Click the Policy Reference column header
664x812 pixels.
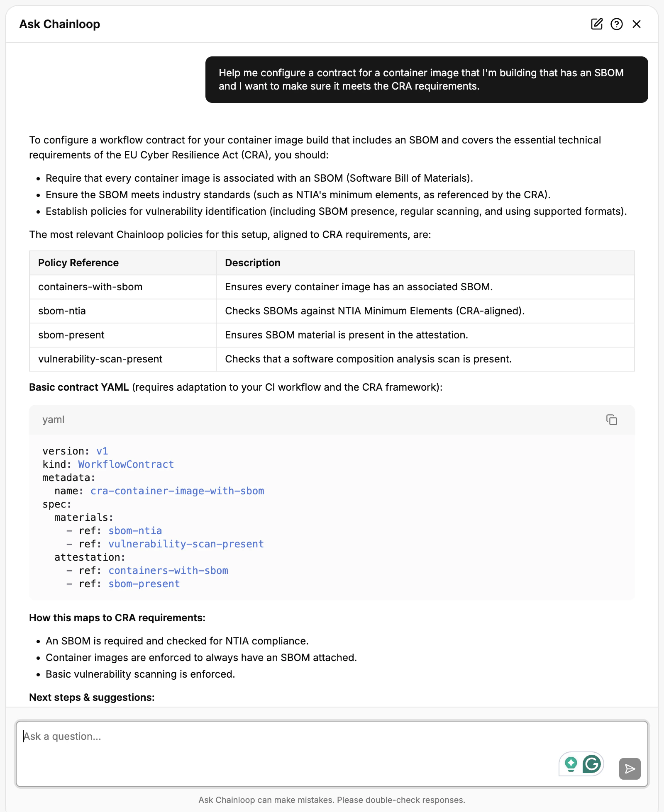[78, 263]
